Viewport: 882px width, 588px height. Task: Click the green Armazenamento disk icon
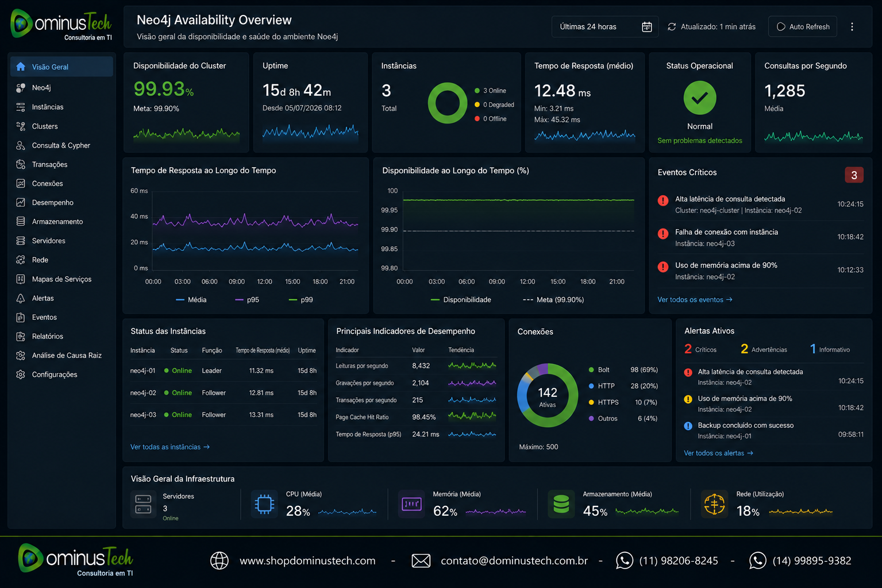pyautogui.click(x=561, y=504)
